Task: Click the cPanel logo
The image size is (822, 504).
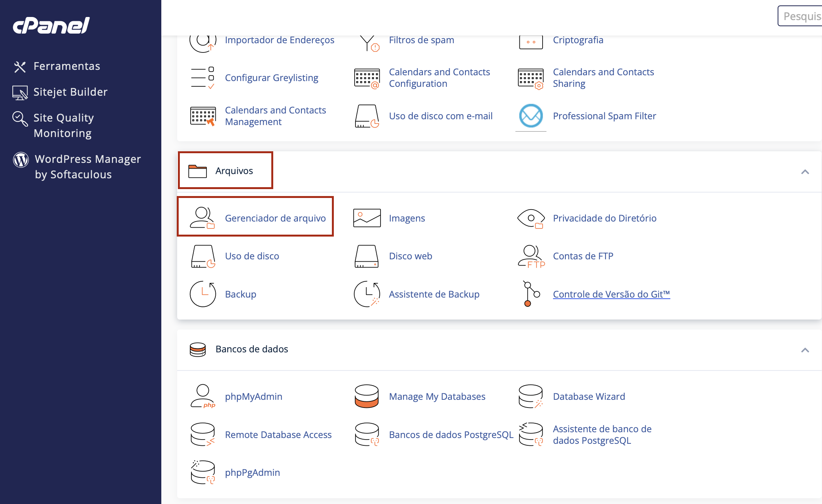Action: point(51,25)
